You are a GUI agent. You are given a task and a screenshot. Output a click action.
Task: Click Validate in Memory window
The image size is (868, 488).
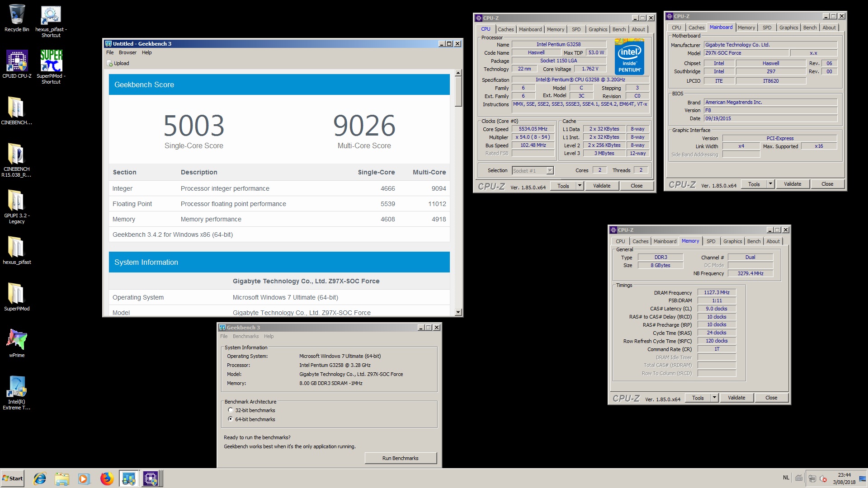tap(736, 398)
